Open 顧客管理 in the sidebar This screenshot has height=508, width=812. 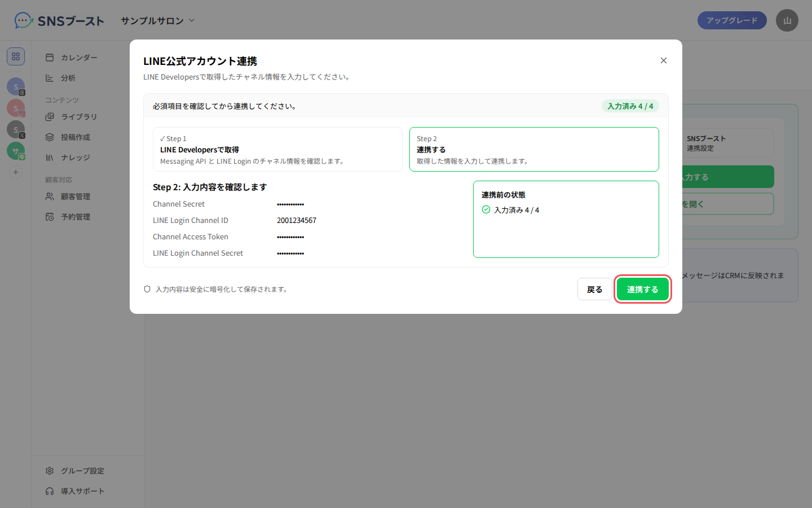tap(88, 196)
